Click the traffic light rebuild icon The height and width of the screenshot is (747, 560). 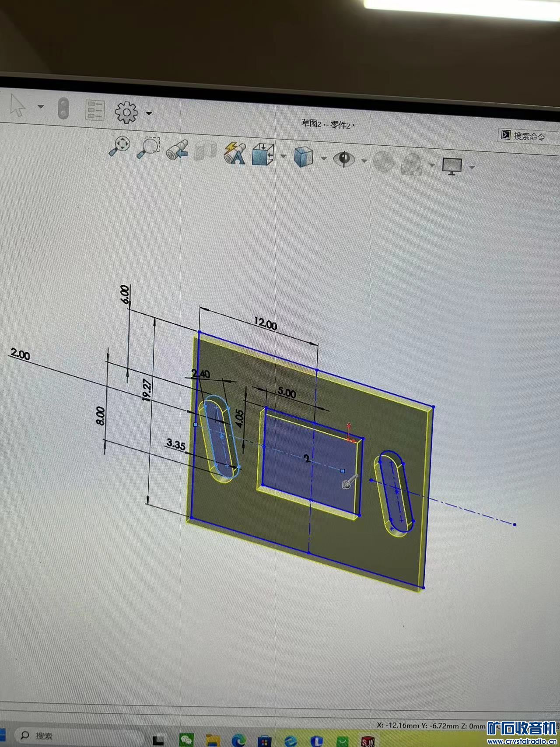point(64,108)
